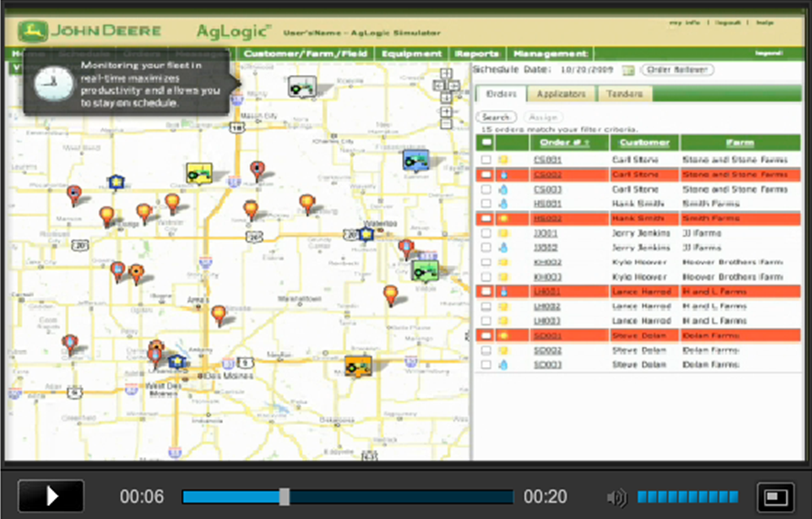
Task: Click the yellow icon in JJ001 row
Action: click(504, 233)
